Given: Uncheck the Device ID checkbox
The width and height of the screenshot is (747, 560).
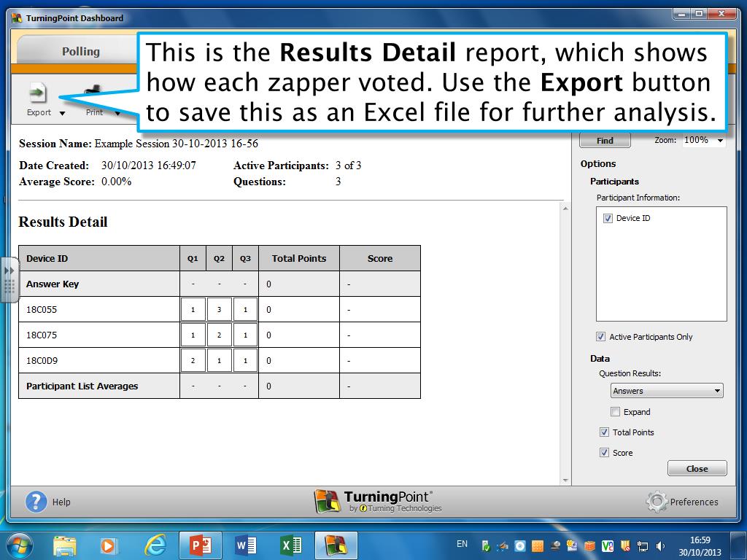Looking at the screenshot, I should click(x=608, y=218).
